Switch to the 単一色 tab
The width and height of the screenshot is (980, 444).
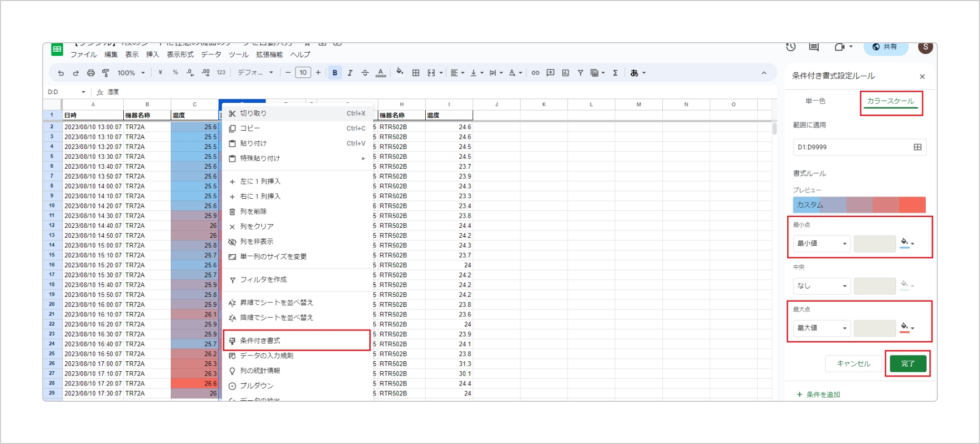pyautogui.click(x=816, y=101)
